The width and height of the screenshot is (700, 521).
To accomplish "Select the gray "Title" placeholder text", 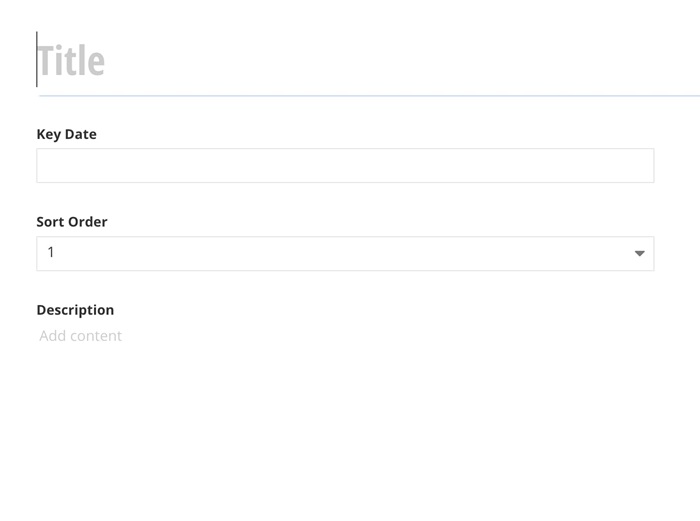I will (x=72, y=62).
